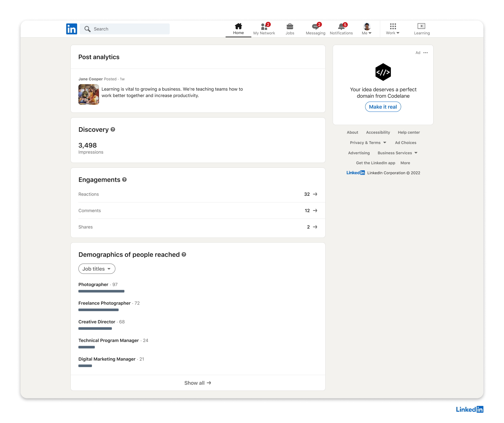Expand the Business Services footer dropdown
The image size is (504, 423).
click(397, 153)
